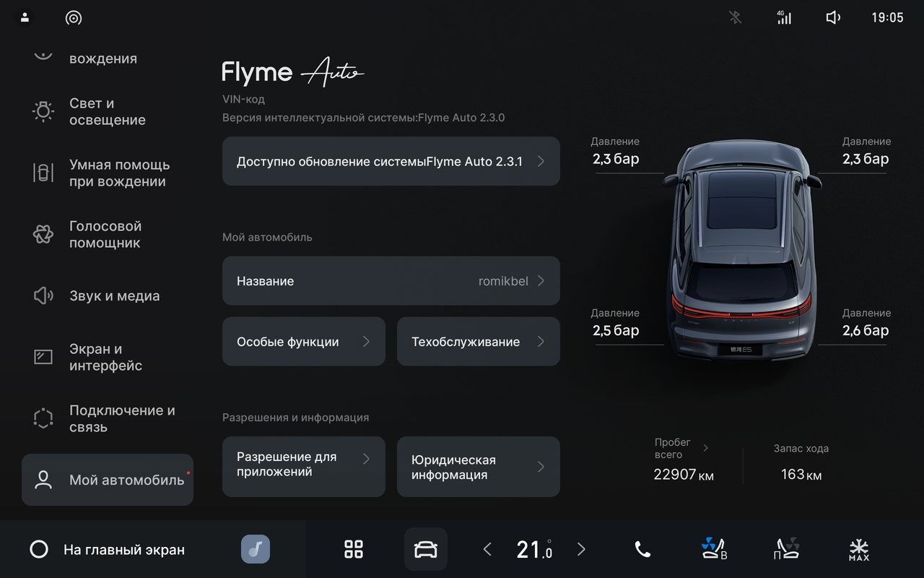Decrease temperature with left arrow
Viewport: 924px width, 578px height.
[487, 549]
